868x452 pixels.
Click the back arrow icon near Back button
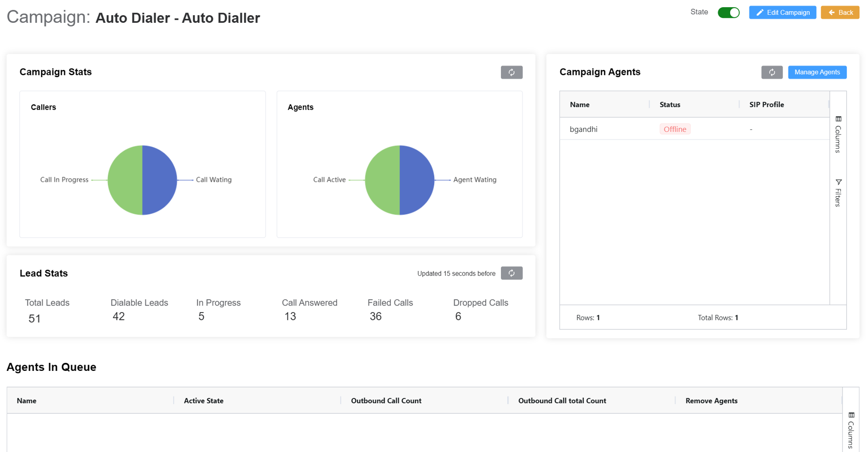831,12
